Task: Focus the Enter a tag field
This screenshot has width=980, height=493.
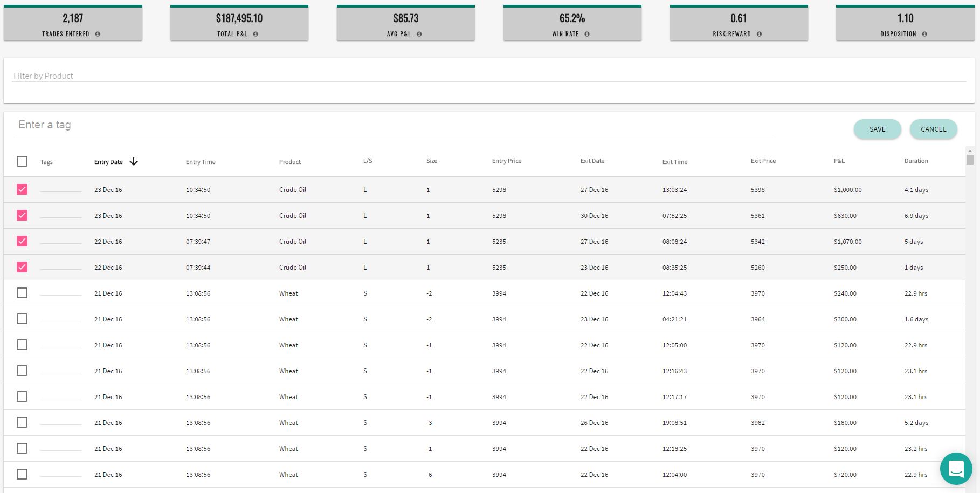Action: [x=395, y=125]
